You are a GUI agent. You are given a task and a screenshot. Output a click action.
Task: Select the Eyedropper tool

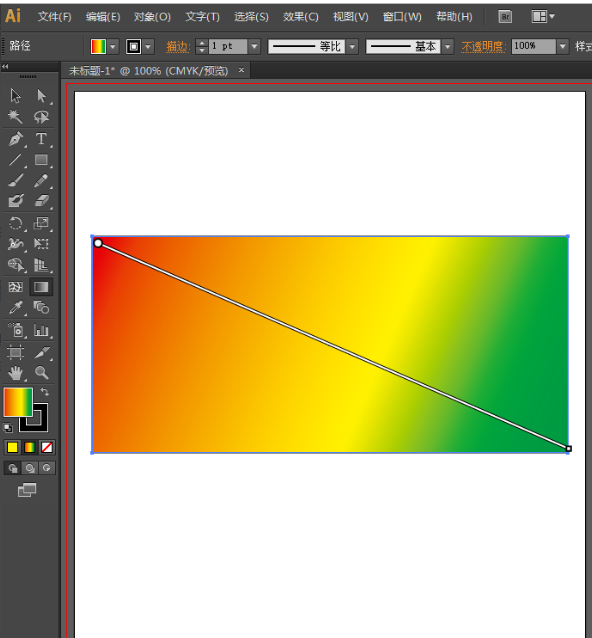click(15, 308)
